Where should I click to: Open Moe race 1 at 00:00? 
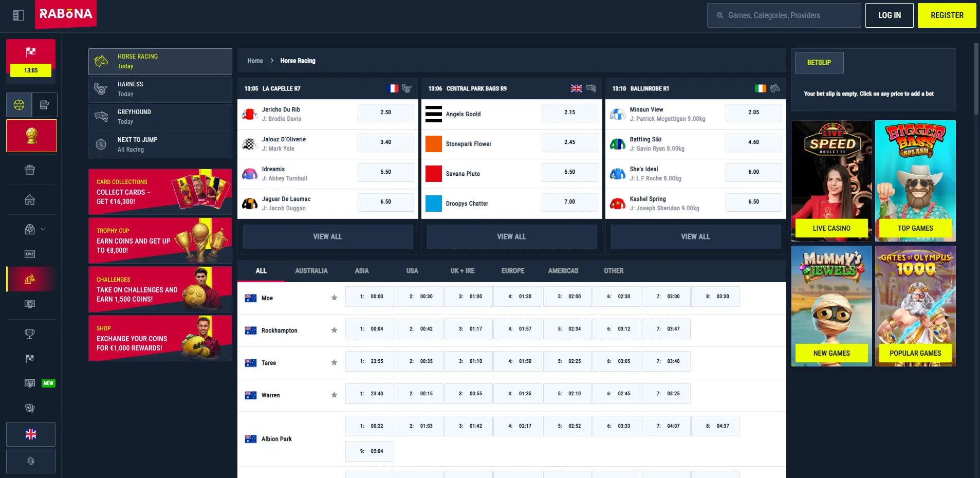[370, 297]
